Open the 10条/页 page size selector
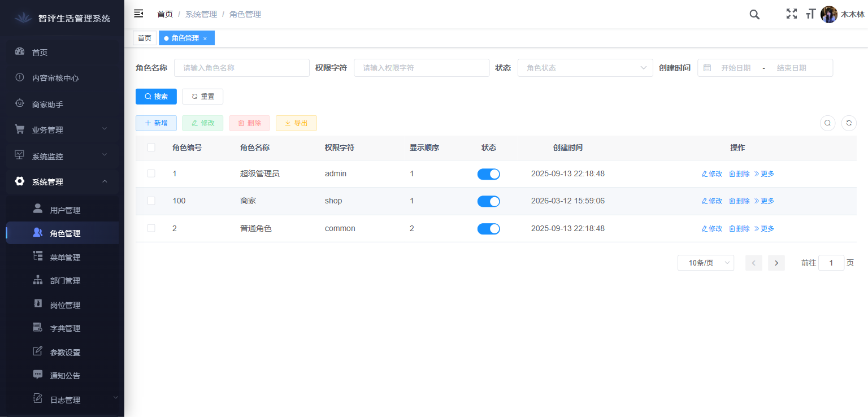Screen dimensions: 868x417 705,263
